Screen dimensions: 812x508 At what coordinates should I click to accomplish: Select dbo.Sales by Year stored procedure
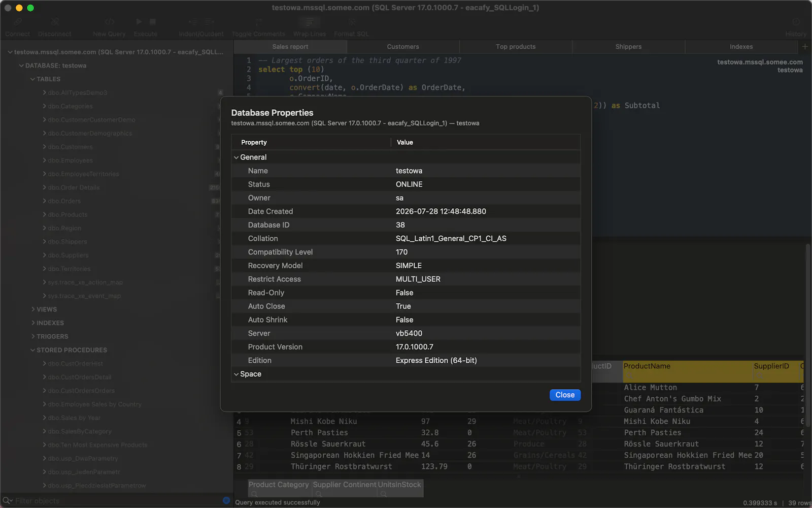click(74, 418)
